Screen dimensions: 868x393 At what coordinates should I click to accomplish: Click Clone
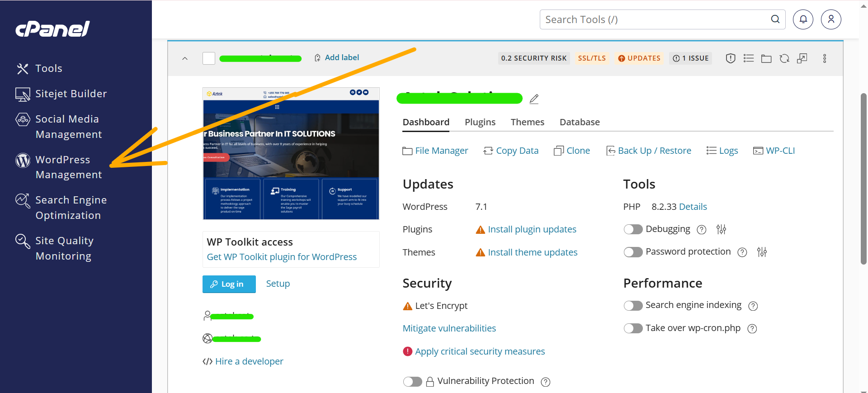572,151
